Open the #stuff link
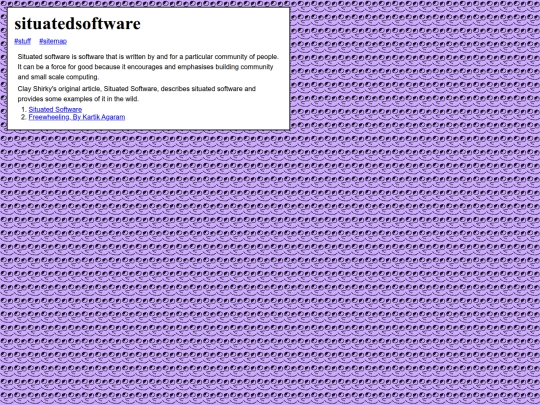Screen dimensions: 540x405 click(22, 41)
